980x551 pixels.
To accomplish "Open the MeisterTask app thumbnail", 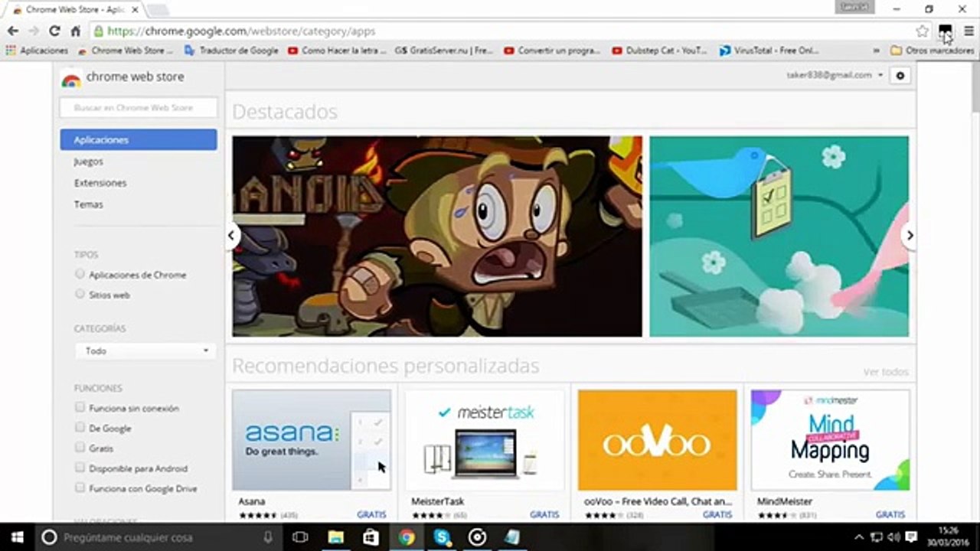I will coord(485,440).
